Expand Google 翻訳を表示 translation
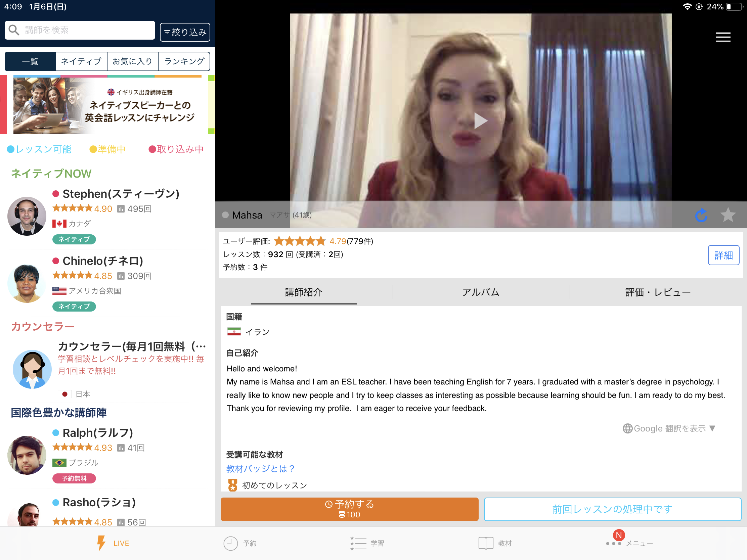 pyautogui.click(x=669, y=428)
